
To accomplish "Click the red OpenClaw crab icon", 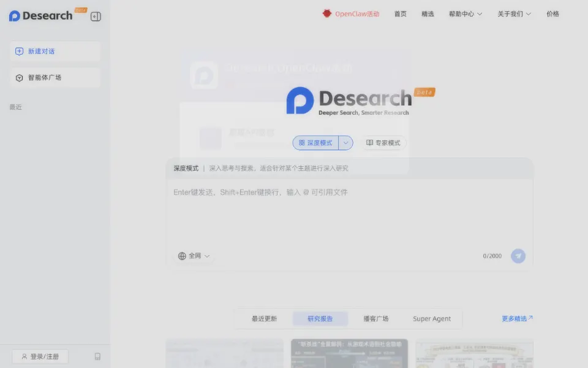I will (327, 13).
